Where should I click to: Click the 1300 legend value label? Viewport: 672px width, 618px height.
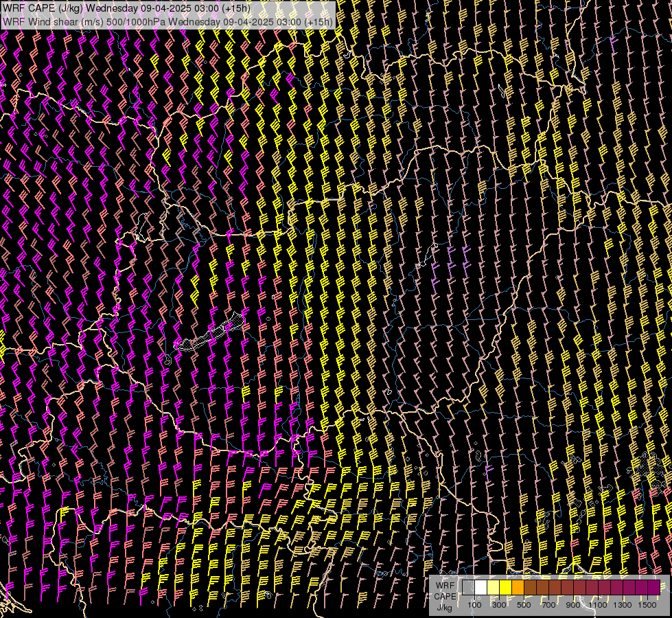click(623, 605)
